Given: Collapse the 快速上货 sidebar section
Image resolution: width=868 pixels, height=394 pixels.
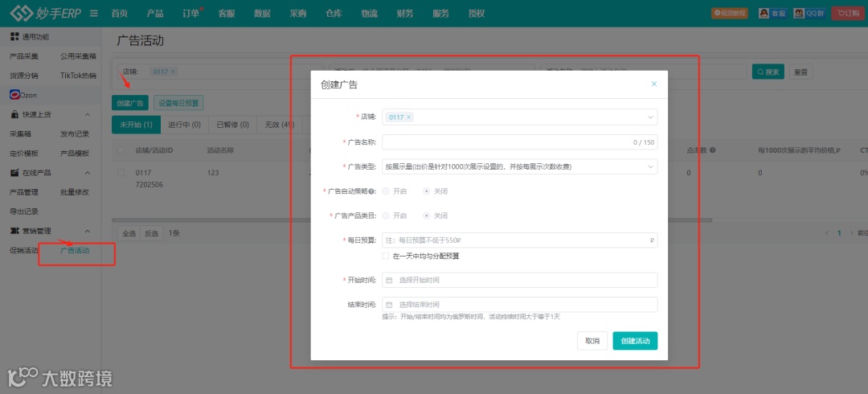Looking at the screenshot, I should click(88, 114).
